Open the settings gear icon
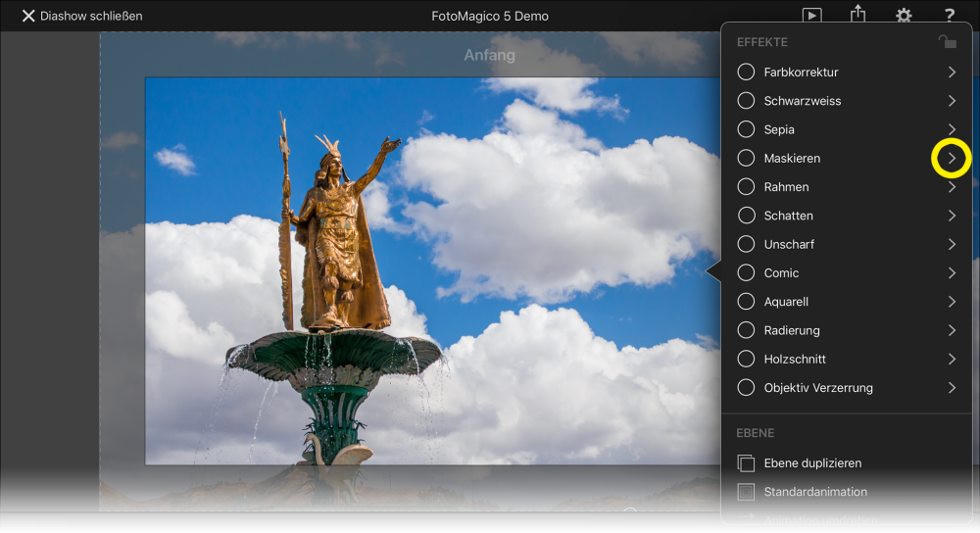980x533 pixels. click(904, 15)
